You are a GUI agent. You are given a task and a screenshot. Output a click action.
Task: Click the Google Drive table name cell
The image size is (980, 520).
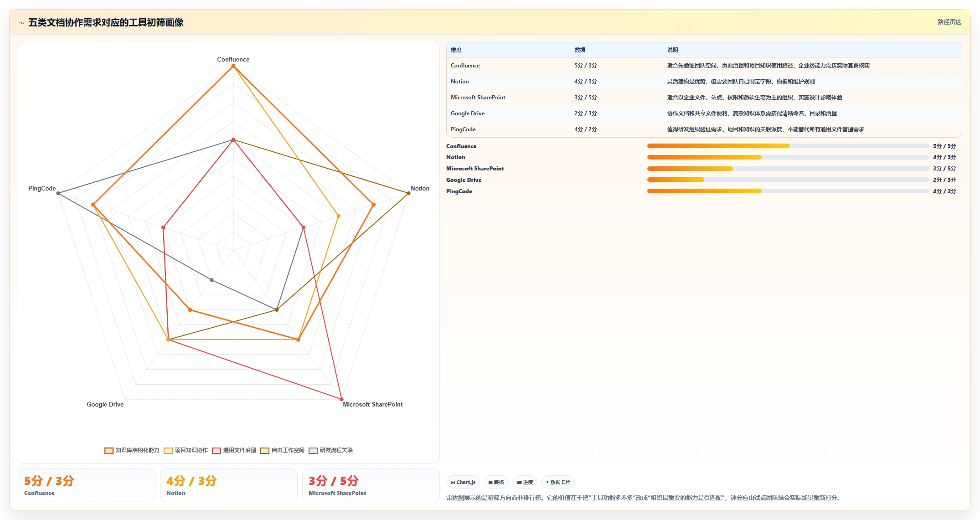pyautogui.click(x=467, y=113)
